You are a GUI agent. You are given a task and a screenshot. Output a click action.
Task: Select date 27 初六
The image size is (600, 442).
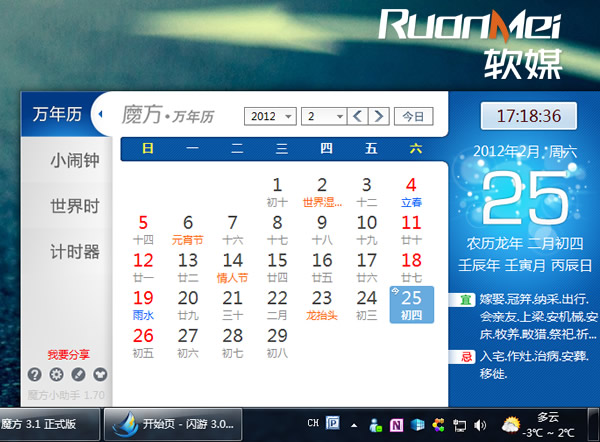point(188,343)
